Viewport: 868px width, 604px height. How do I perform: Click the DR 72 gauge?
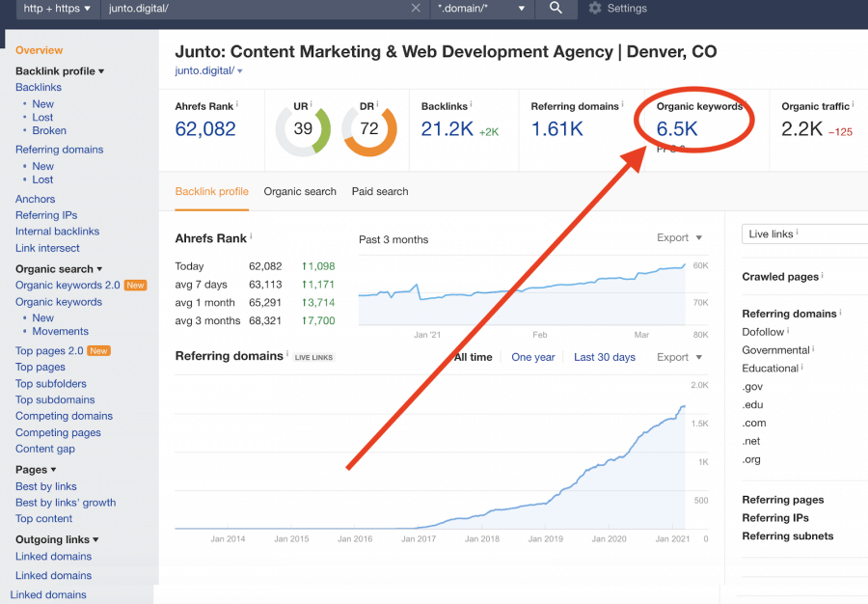pyautogui.click(x=369, y=130)
